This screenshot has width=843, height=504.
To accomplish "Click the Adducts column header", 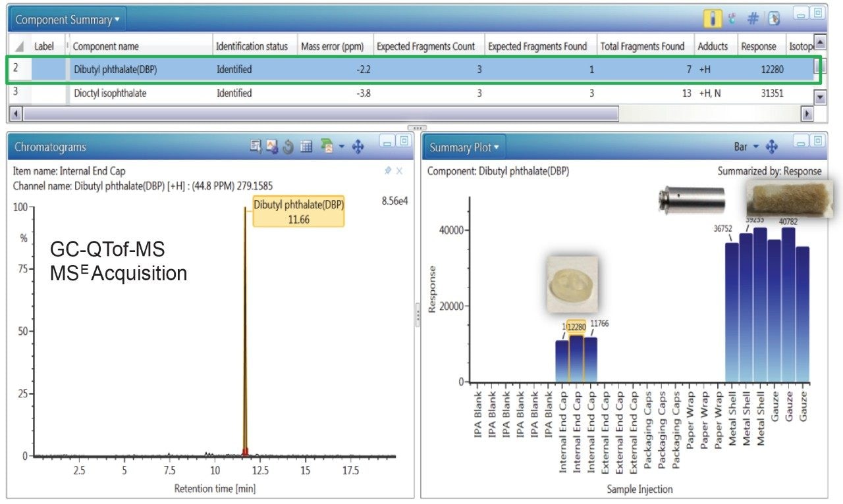I will 715,47.
